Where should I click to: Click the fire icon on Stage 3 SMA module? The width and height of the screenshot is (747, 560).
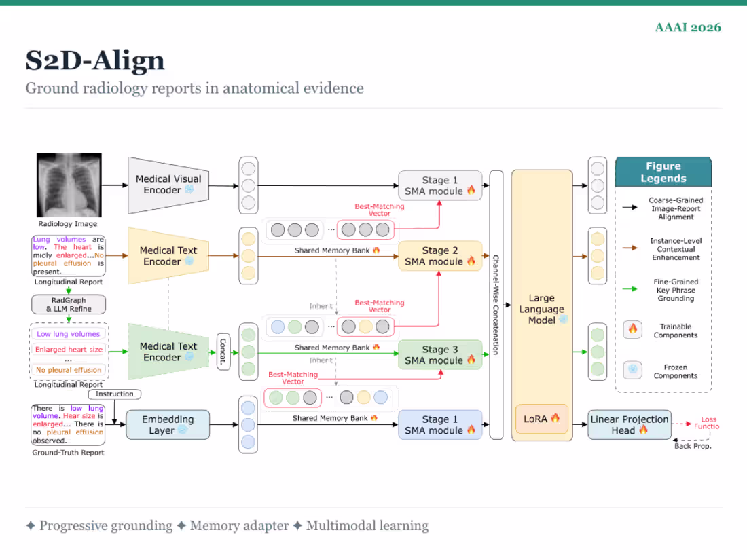coord(471,360)
